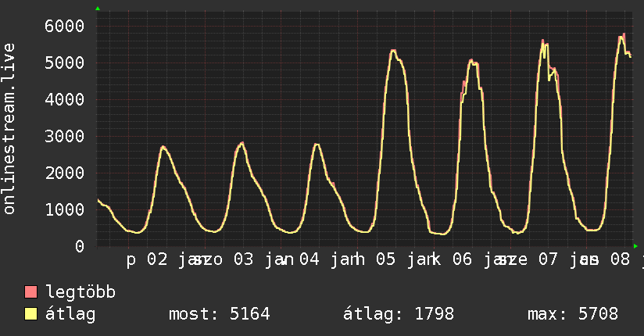Click the pink legtöbb legend swatch
Viewport: 644px width, 336px height.
pyautogui.click(x=30, y=291)
